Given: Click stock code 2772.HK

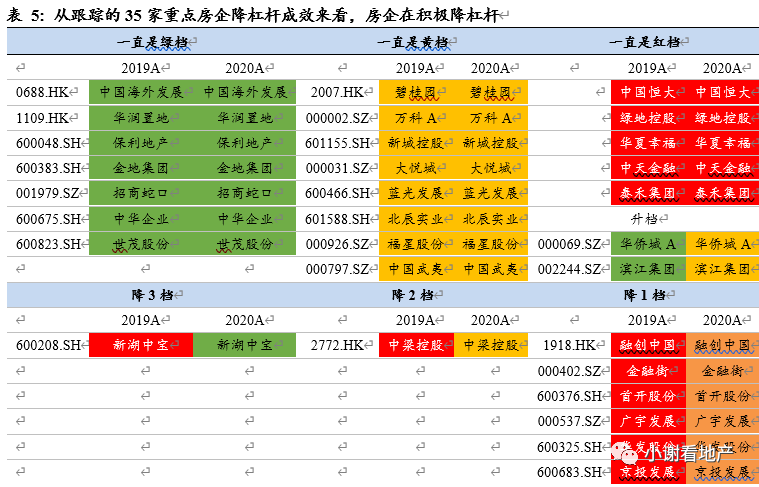Looking at the screenshot, I should [337, 345].
